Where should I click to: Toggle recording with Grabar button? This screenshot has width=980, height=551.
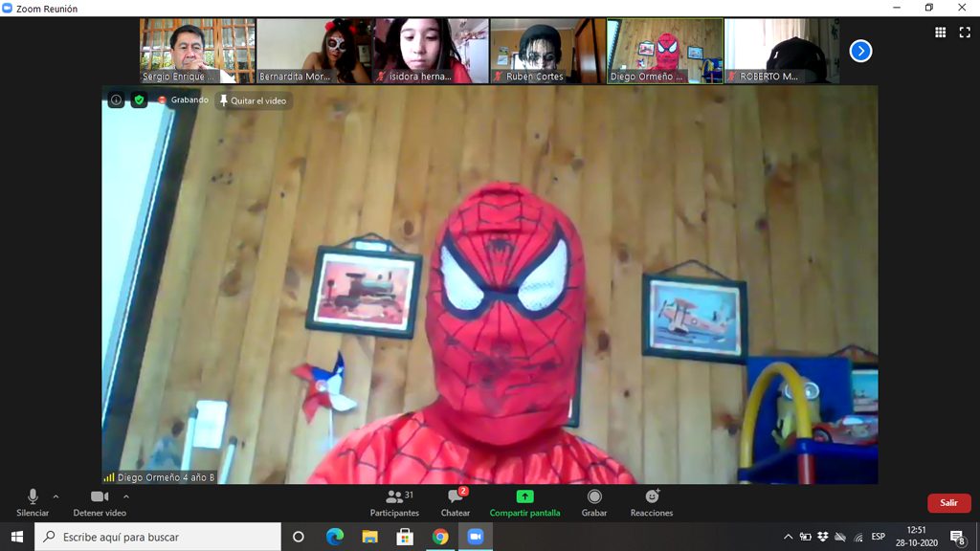[x=594, y=502]
